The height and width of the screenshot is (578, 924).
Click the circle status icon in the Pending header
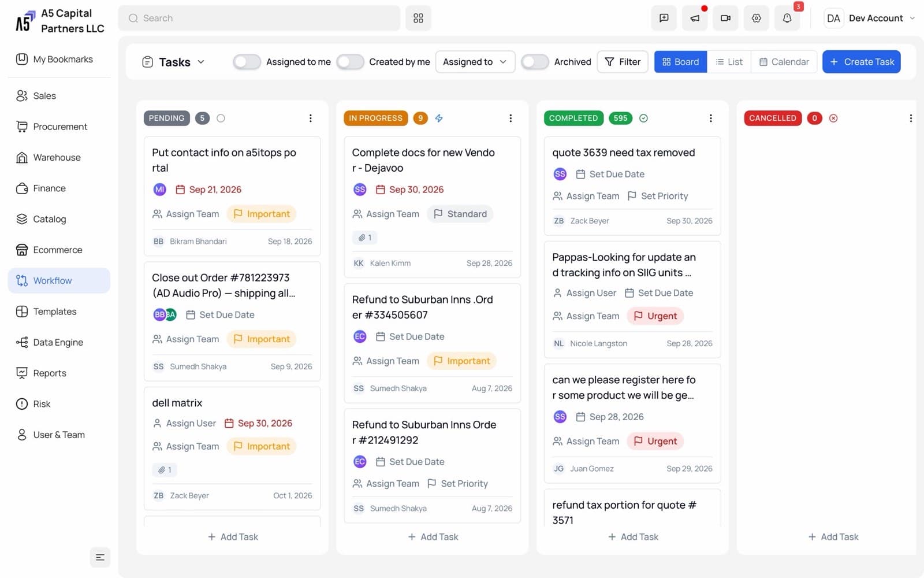[x=221, y=118]
